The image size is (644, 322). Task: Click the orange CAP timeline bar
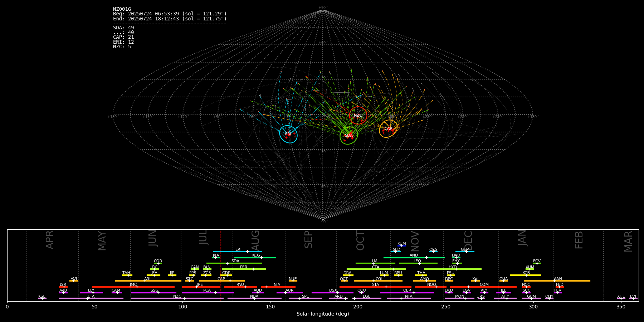point(222,281)
